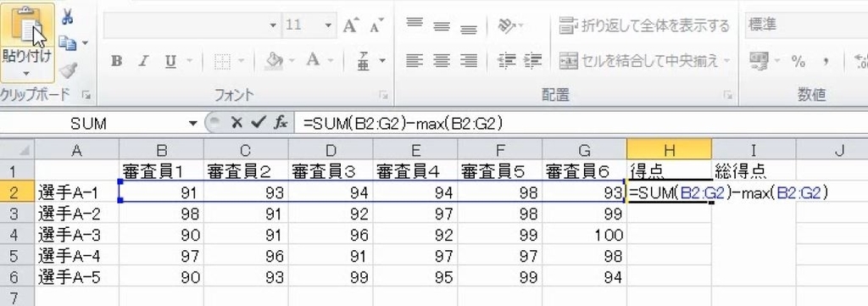Toggle italic formatting
The width and height of the screenshot is (868, 306).
(x=144, y=60)
